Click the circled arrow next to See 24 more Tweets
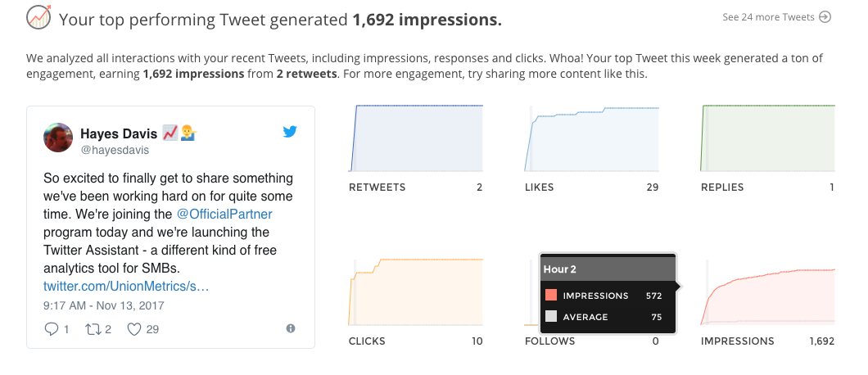Viewport: 868px width, 375px height. coord(825,17)
